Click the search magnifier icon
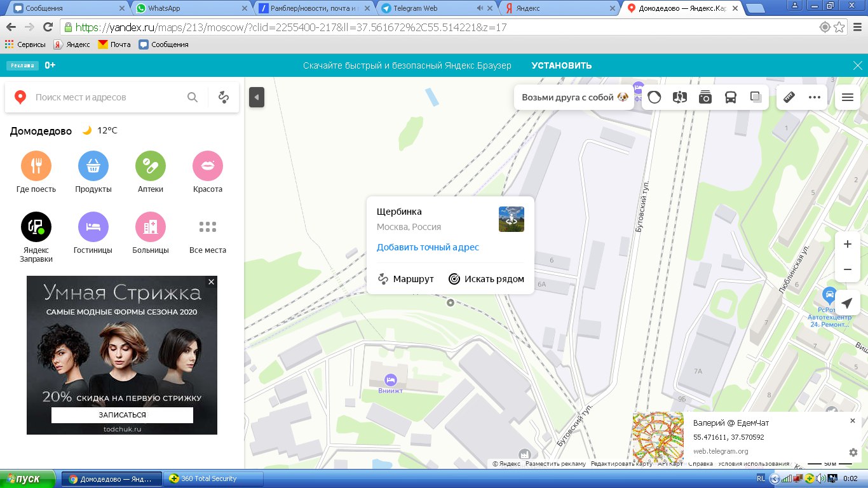The image size is (868, 488). click(193, 97)
